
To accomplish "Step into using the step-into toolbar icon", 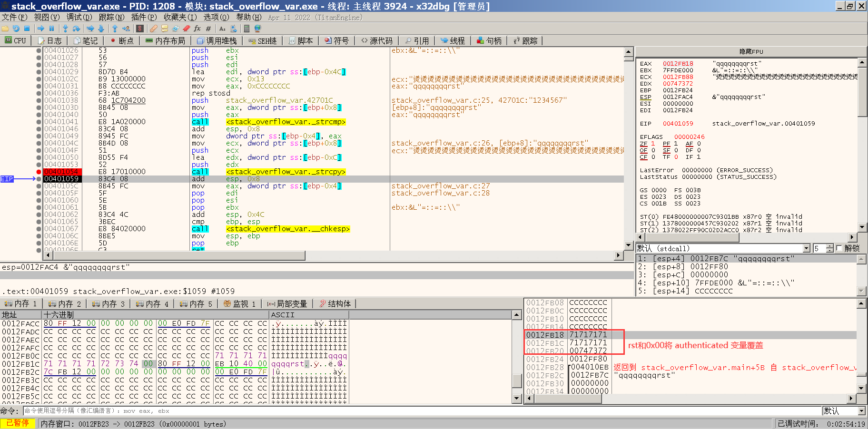I will coord(65,29).
